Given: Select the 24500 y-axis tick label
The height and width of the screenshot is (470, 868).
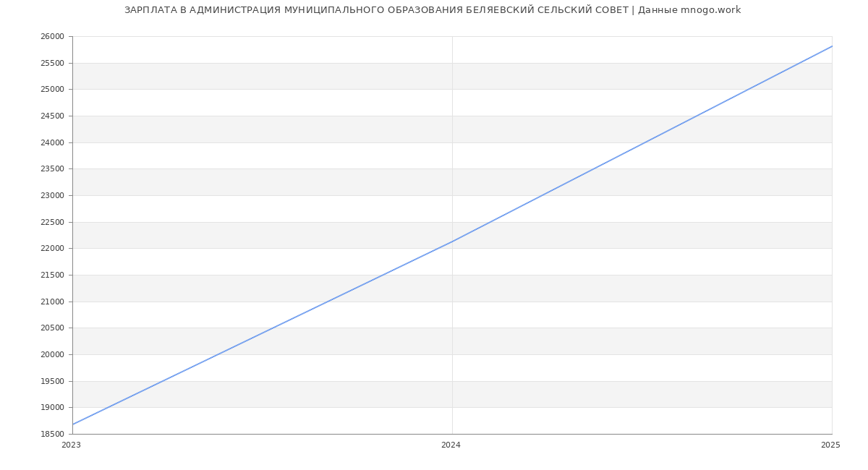Looking at the screenshot, I should pos(52,116).
